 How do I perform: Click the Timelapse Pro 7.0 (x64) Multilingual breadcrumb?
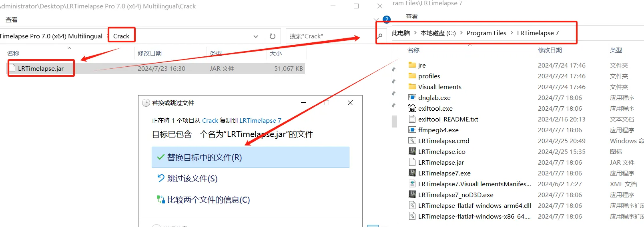(x=51, y=36)
